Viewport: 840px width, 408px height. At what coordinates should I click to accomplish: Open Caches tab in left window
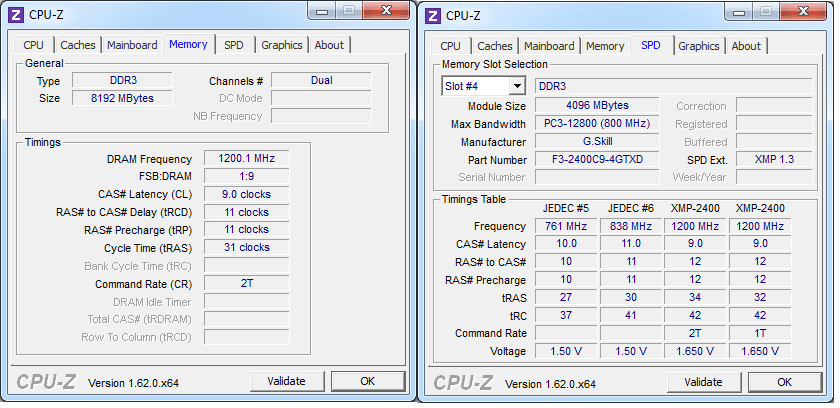[78, 45]
